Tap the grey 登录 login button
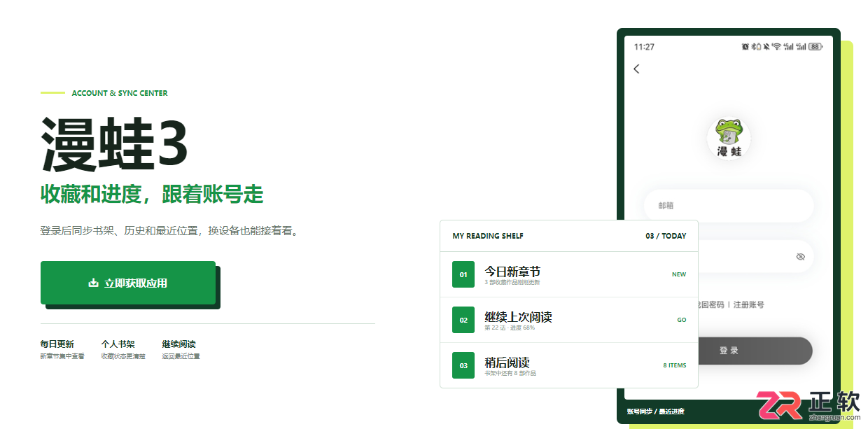The height and width of the screenshot is (429, 868). 755,351
